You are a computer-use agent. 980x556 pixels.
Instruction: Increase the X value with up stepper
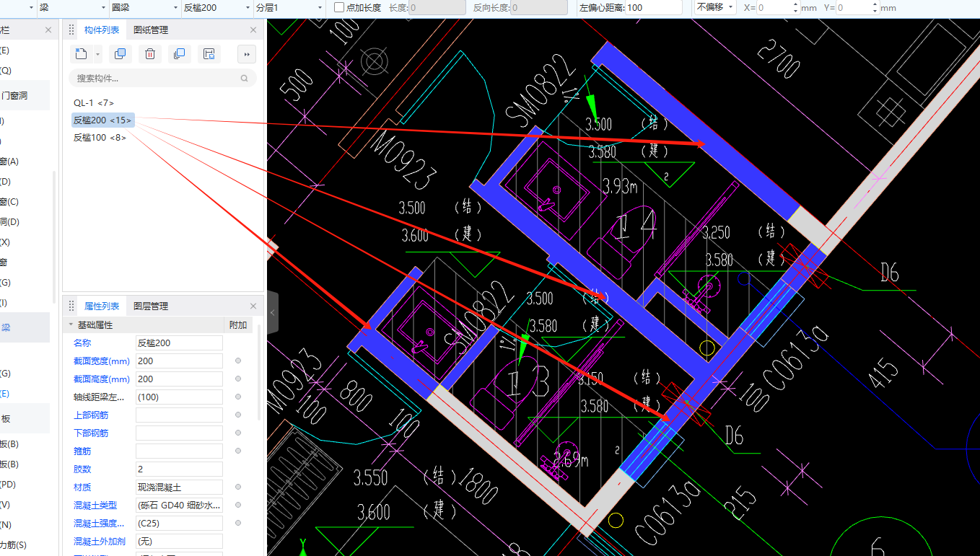click(x=797, y=4)
